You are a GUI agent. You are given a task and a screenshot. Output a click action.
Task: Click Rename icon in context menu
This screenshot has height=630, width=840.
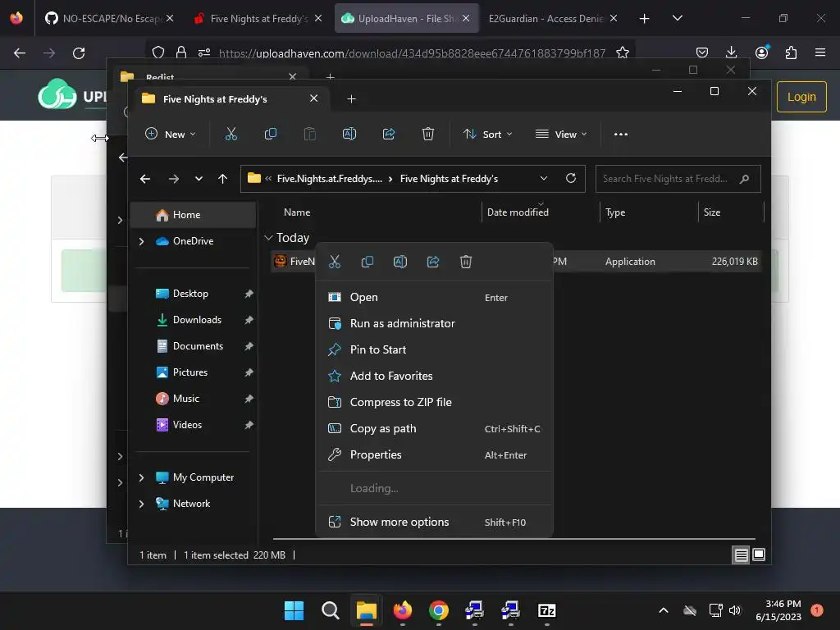coord(400,262)
